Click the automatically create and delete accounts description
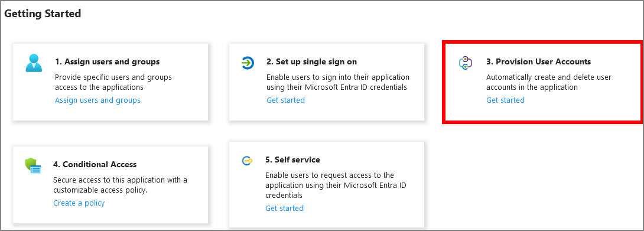Viewport: 644px width, 231px height. pos(549,82)
